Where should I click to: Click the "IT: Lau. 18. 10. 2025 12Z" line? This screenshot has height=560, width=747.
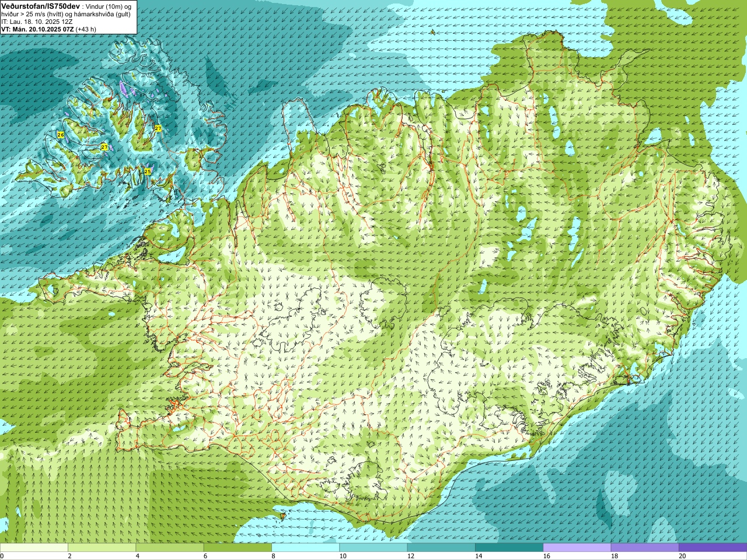37,22
